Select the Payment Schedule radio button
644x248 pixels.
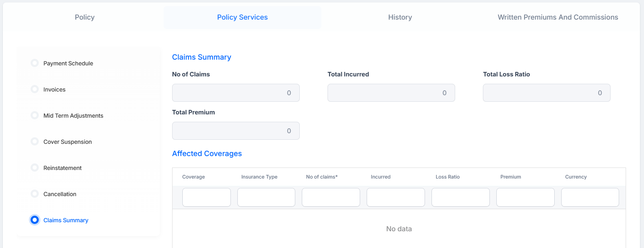pos(35,63)
